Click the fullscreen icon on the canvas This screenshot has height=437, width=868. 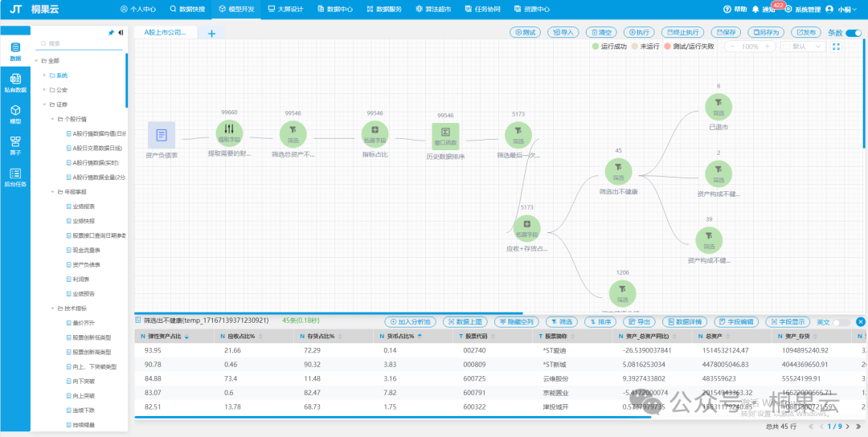(x=836, y=47)
